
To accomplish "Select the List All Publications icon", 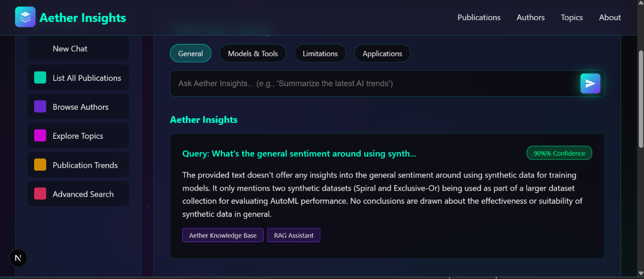I will (40, 78).
